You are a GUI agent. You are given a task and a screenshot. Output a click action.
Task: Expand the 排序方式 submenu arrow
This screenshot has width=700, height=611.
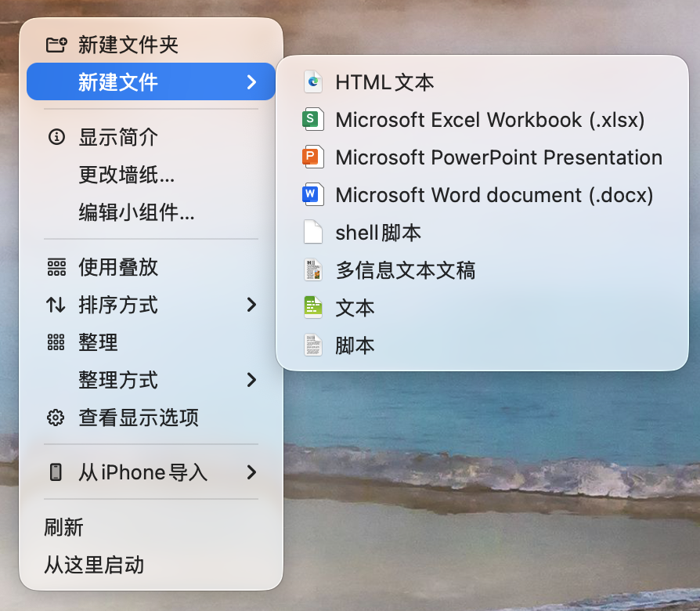251,305
